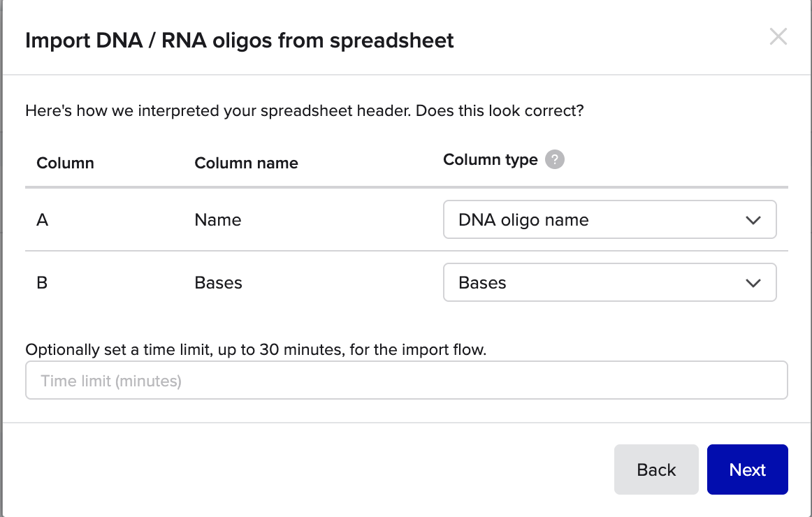
Task: Click the "Column name" table header
Action: click(246, 163)
